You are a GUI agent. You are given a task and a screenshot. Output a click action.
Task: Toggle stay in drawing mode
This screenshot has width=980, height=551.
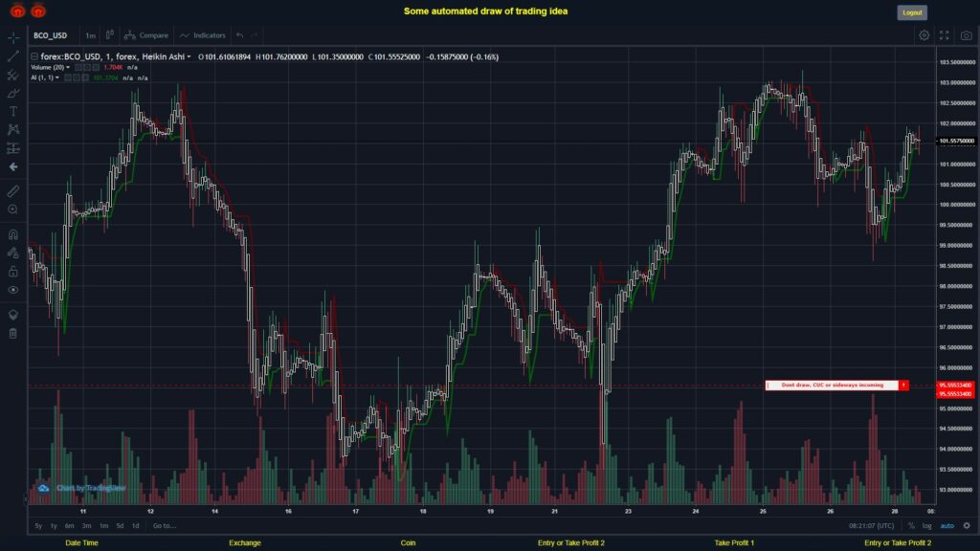click(13, 253)
